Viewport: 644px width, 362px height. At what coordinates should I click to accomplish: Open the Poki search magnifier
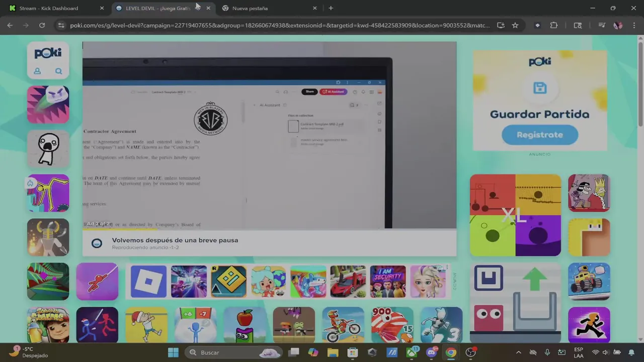[58, 71]
